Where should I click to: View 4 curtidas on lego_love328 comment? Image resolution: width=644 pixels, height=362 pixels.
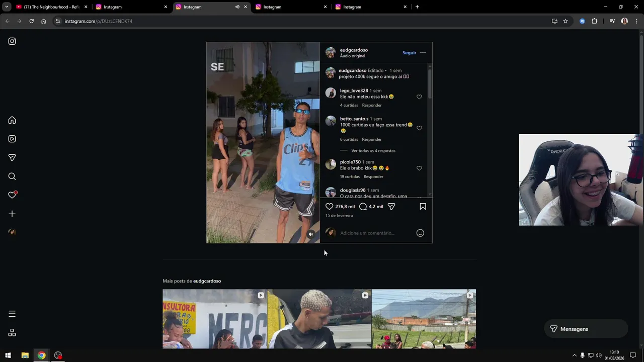tap(349, 105)
